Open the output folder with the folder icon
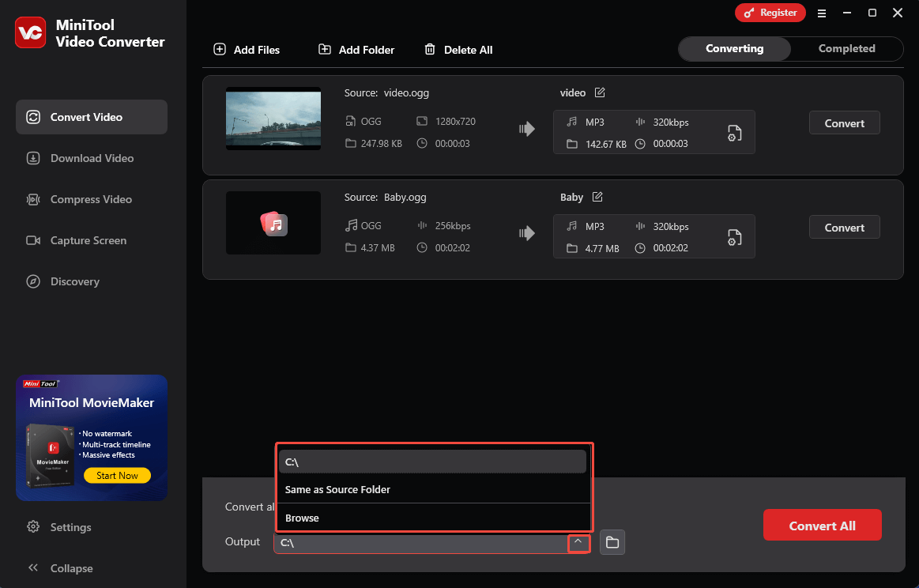Screen dimensions: 919x588 click(x=612, y=542)
